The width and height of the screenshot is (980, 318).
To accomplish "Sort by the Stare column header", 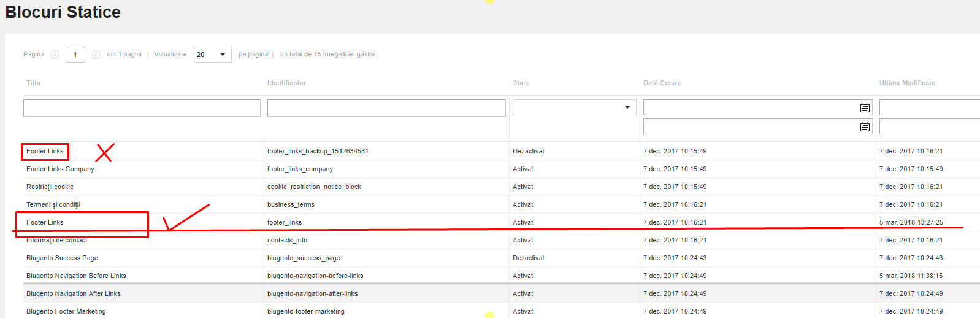I will click(521, 83).
